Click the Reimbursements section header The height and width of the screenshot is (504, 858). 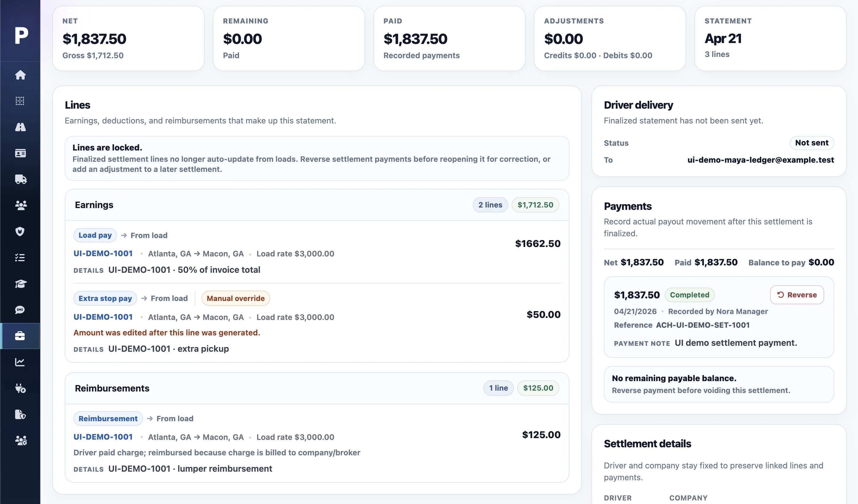317,388
